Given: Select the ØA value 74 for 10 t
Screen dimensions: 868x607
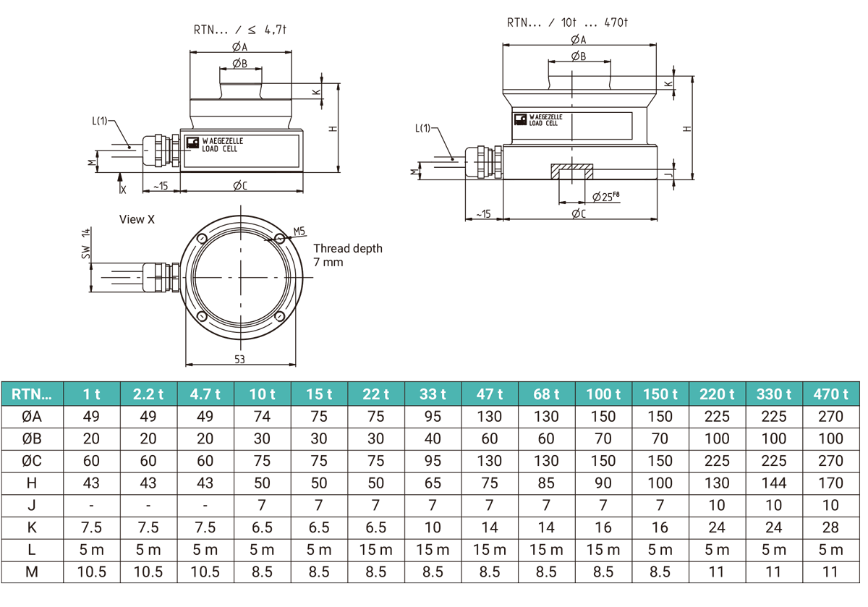Looking at the screenshot, I should pos(263,417).
